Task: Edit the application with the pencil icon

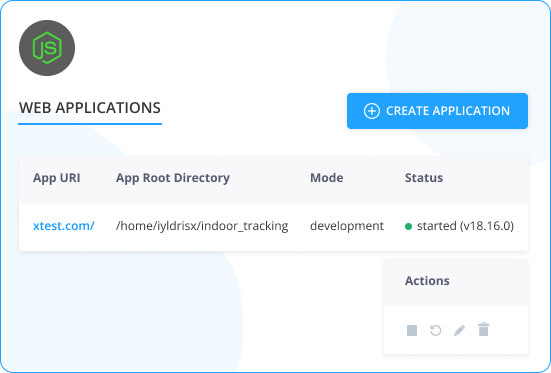Action: coord(459,330)
